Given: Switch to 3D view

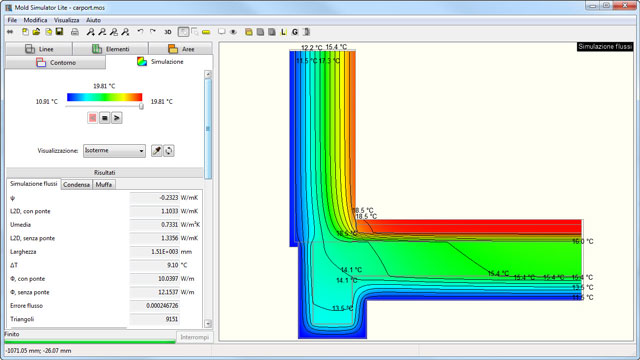Looking at the screenshot, I should [x=168, y=32].
